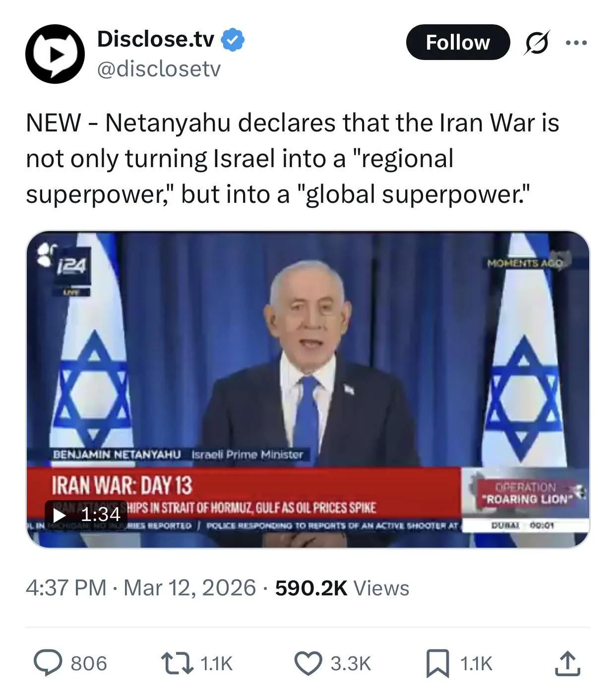Follow the Disclose.tv account
The width and height of the screenshot is (616, 698).
tap(458, 42)
